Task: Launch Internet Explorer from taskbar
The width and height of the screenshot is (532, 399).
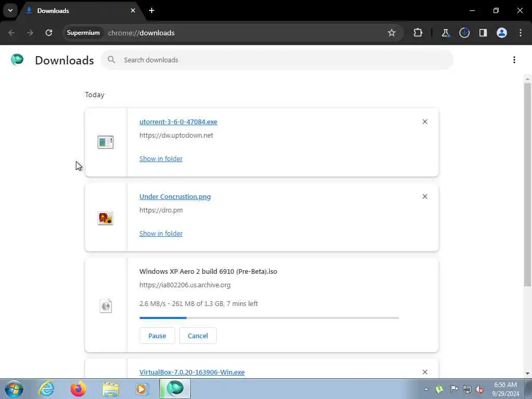Action: (46, 389)
